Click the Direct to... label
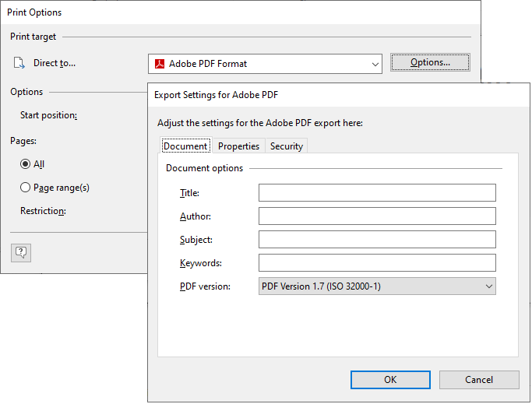The height and width of the screenshot is (404, 532). (55, 63)
